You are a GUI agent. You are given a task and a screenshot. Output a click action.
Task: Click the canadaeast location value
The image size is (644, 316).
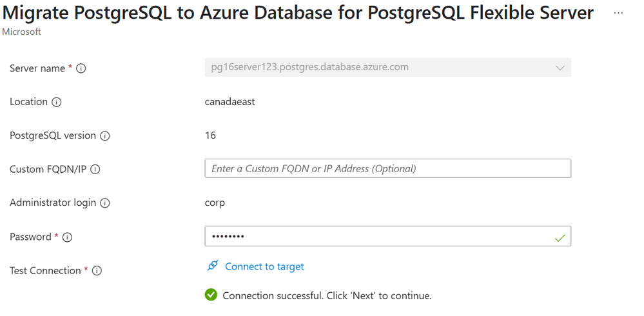[229, 102]
